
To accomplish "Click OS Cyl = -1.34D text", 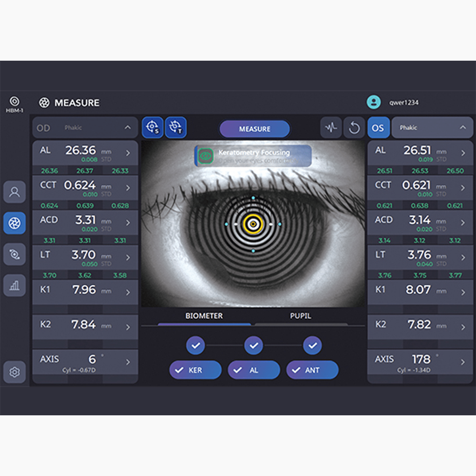I will tap(414, 370).
